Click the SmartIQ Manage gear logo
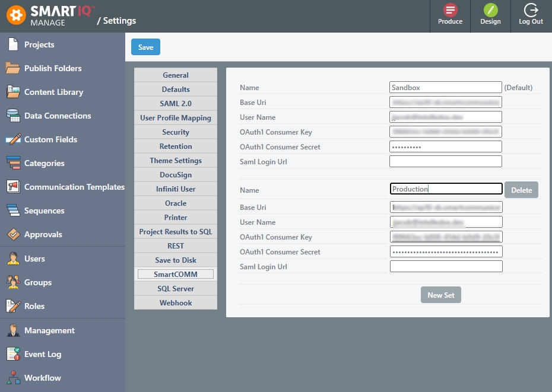 click(16, 15)
